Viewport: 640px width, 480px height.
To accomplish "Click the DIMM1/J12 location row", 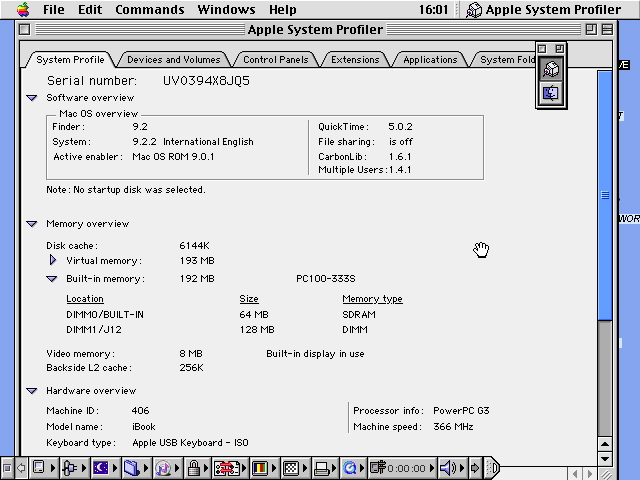I will click(94, 329).
